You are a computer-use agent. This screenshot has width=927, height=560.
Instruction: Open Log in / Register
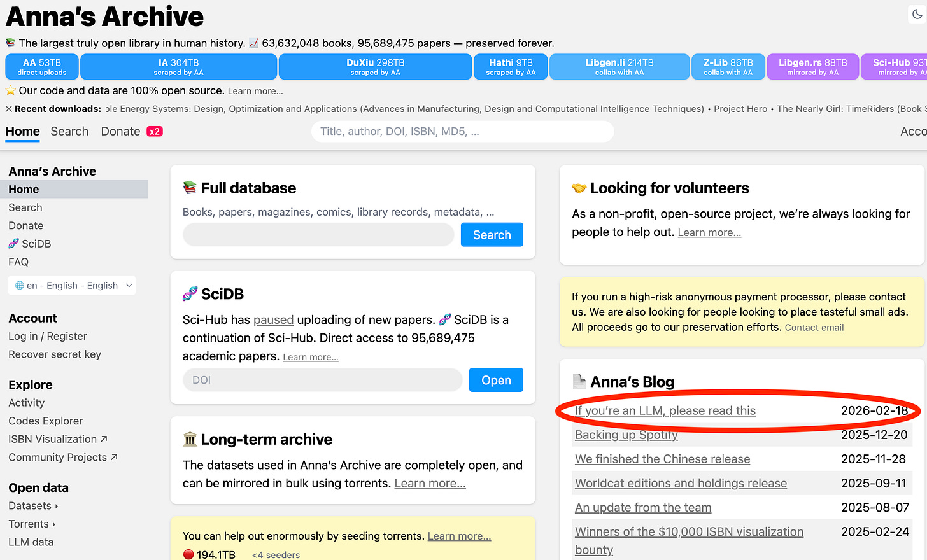[x=48, y=336]
